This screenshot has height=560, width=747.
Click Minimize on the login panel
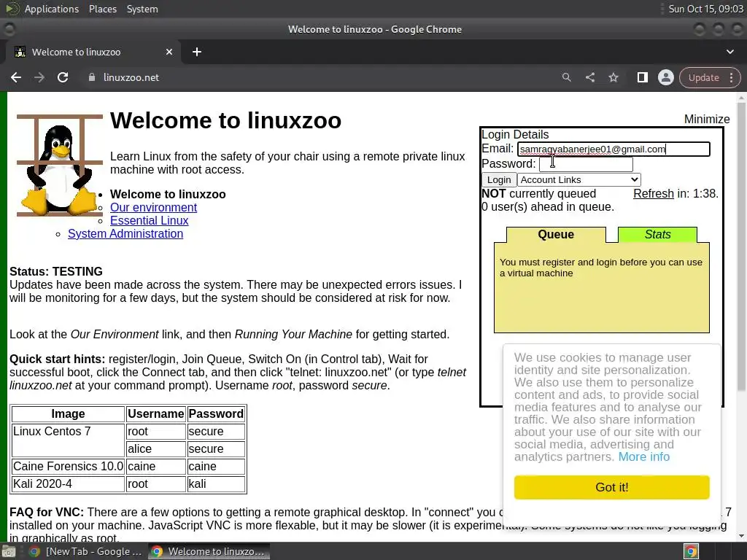click(x=706, y=119)
